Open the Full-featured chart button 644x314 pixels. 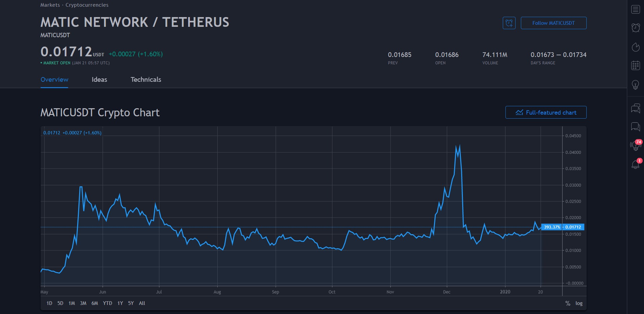546,112
